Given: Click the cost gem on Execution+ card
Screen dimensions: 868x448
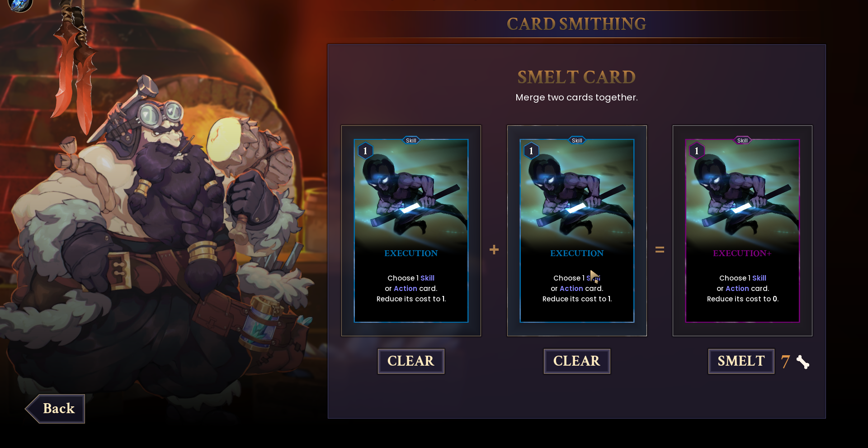Looking at the screenshot, I should pos(697,151).
